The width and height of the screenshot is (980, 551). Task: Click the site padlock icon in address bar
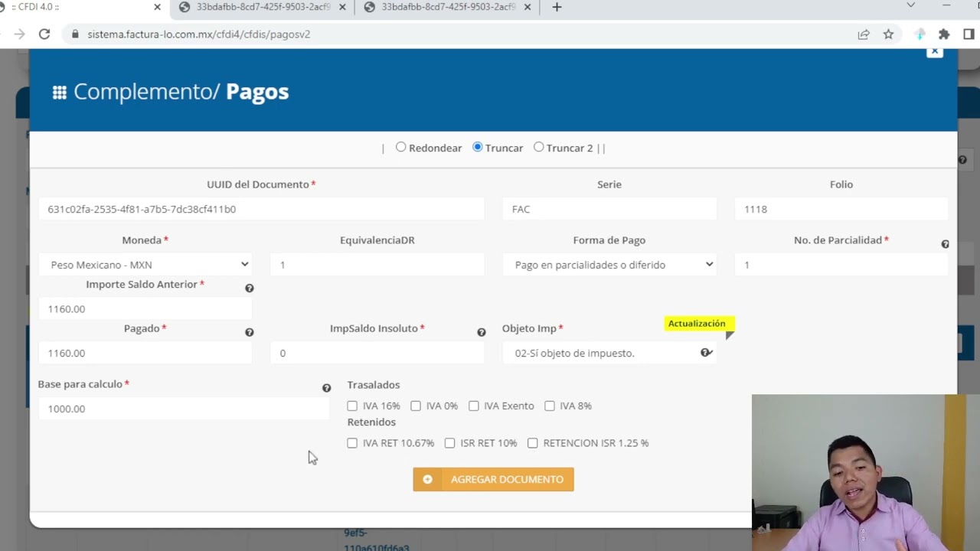pyautogui.click(x=75, y=34)
